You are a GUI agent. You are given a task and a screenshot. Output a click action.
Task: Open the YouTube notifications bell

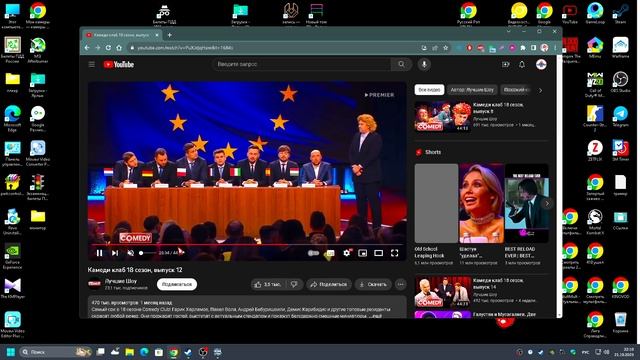point(522,64)
